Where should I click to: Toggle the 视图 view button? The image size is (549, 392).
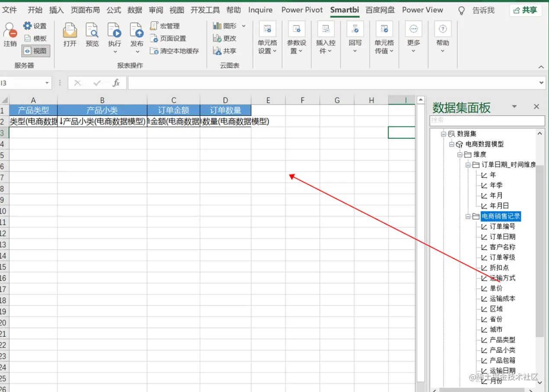point(36,51)
